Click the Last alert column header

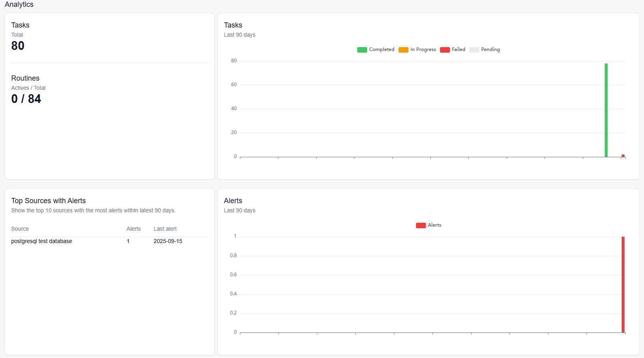[165, 229]
